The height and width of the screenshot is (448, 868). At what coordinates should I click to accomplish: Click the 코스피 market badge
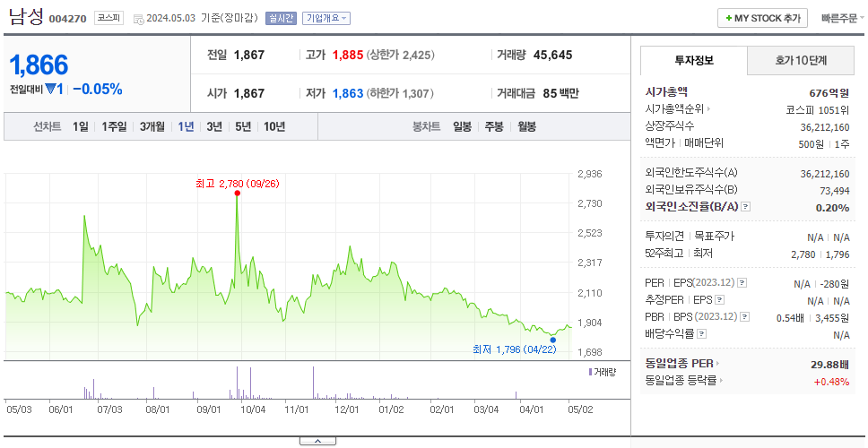[x=108, y=18]
